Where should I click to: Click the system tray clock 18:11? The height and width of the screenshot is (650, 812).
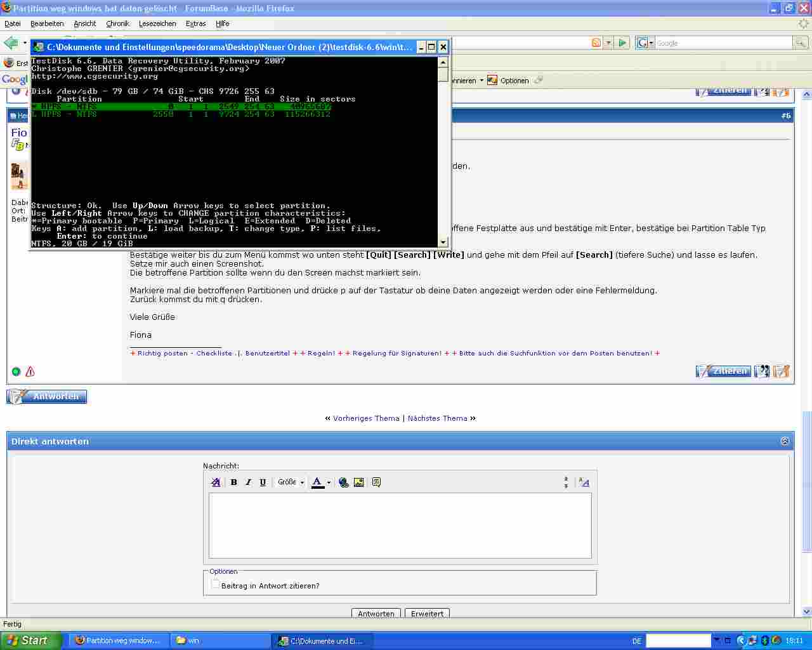pyautogui.click(x=794, y=641)
